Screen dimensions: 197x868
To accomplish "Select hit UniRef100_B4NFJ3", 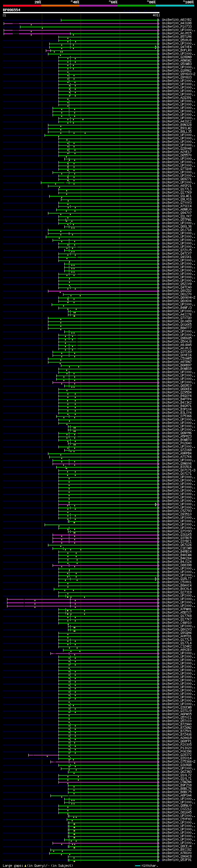I will (176, 308).
